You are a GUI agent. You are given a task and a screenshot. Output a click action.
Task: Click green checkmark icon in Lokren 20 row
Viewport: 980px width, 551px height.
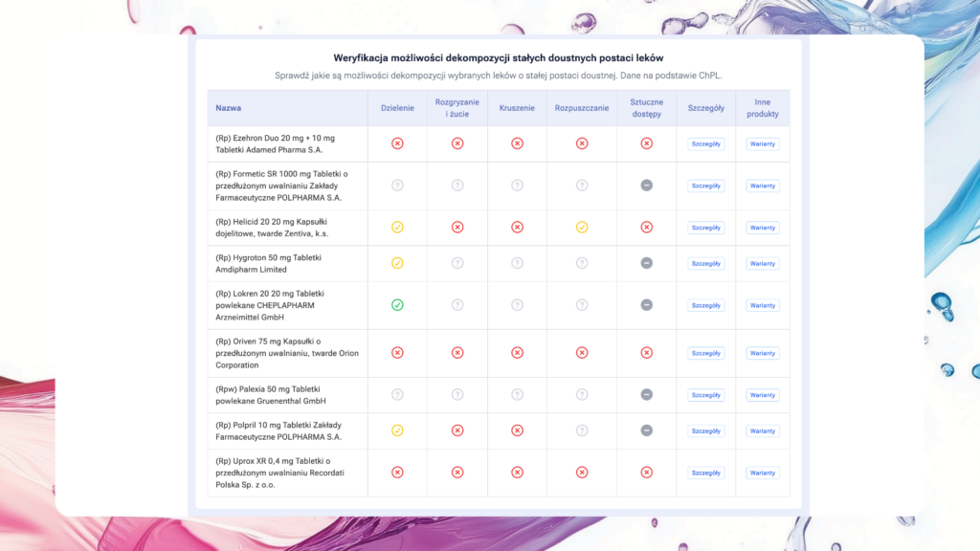click(397, 305)
